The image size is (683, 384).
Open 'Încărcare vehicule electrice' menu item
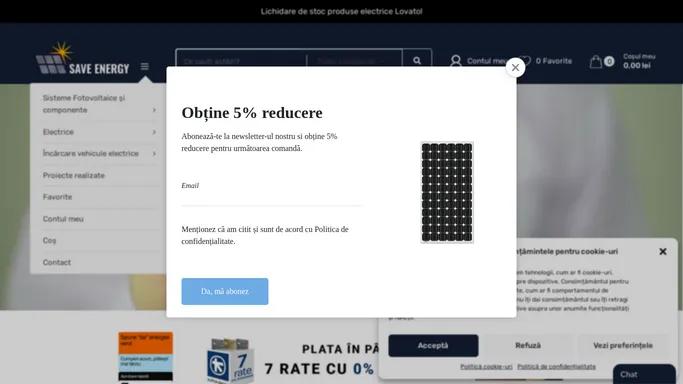tap(91, 153)
